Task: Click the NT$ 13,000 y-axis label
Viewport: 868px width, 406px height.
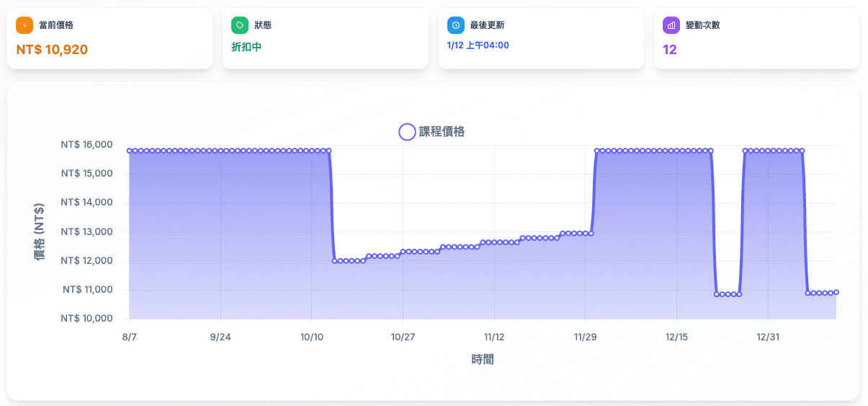Action: pyautogui.click(x=87, y=231)
